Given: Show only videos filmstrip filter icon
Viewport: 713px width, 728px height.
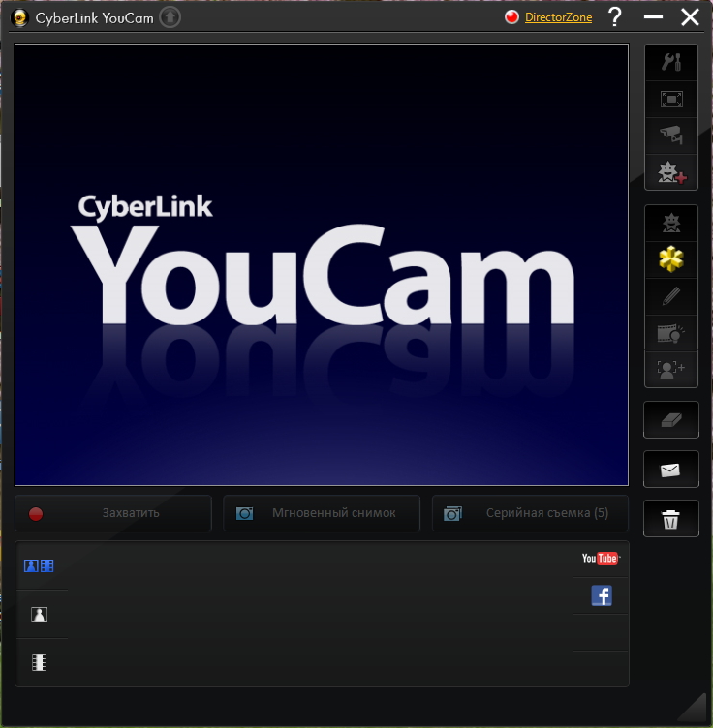Looking at the screenshot, I should pyautogui.click(x=39, y=662).
